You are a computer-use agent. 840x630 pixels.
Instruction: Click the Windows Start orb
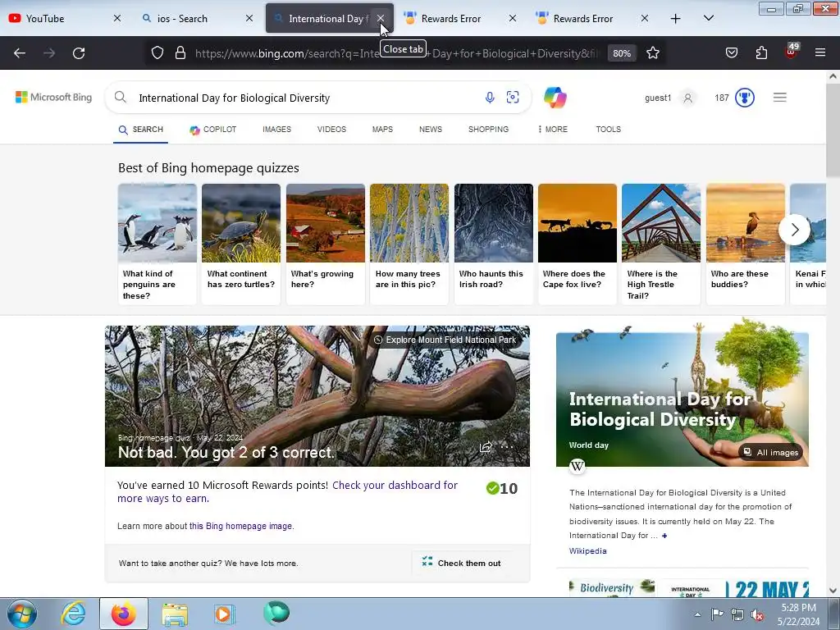(22, 614)
